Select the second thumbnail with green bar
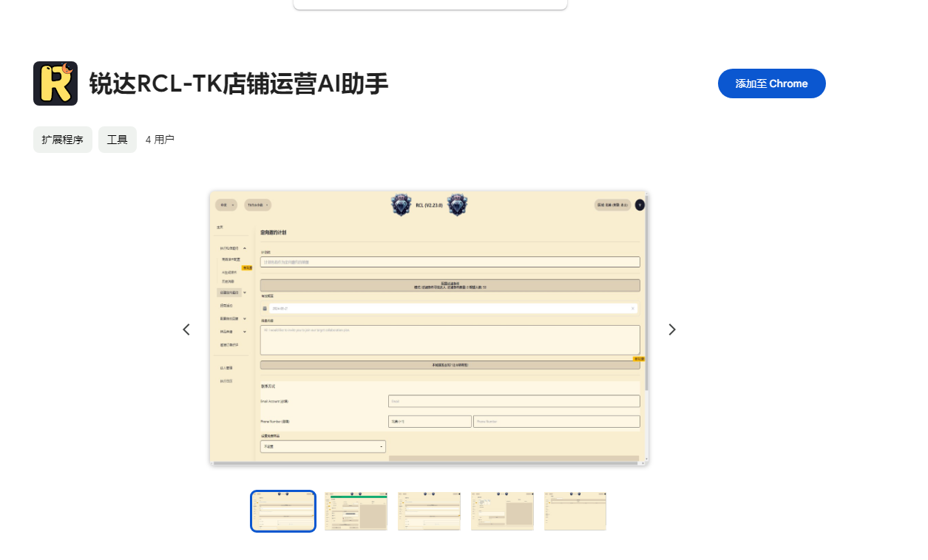This screenshot has width=928, height=560. 356,511
